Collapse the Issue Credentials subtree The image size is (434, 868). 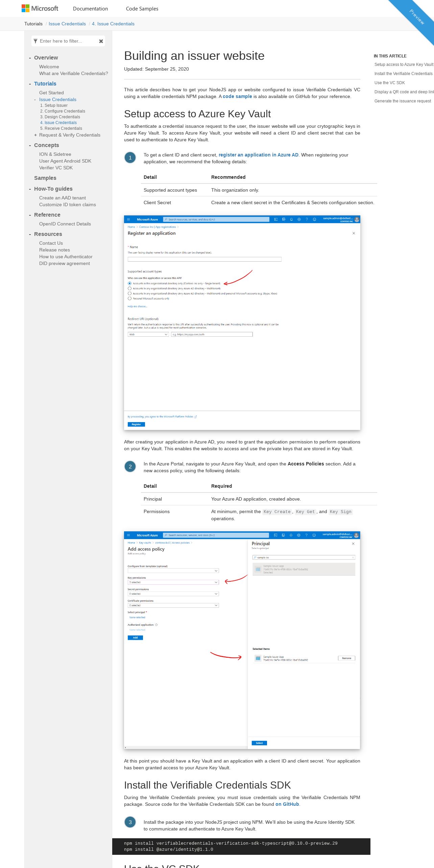tap(35, 100)
